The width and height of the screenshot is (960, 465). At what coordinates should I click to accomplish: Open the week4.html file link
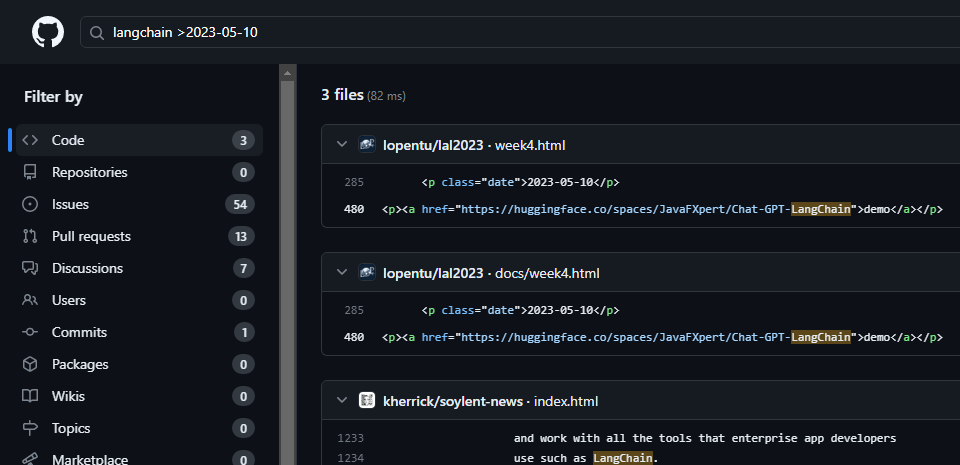530,146
